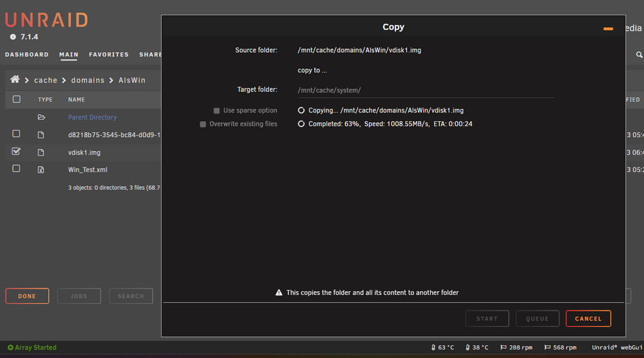Click the chevron before cache in the breadcrumb

click(27, 80)
